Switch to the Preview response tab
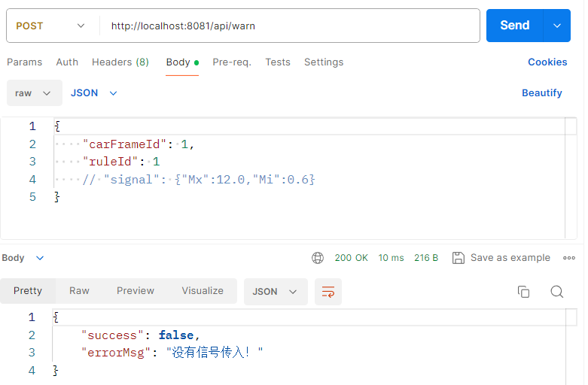This screenshot has width=588, height=385. [x=136, y=290]
